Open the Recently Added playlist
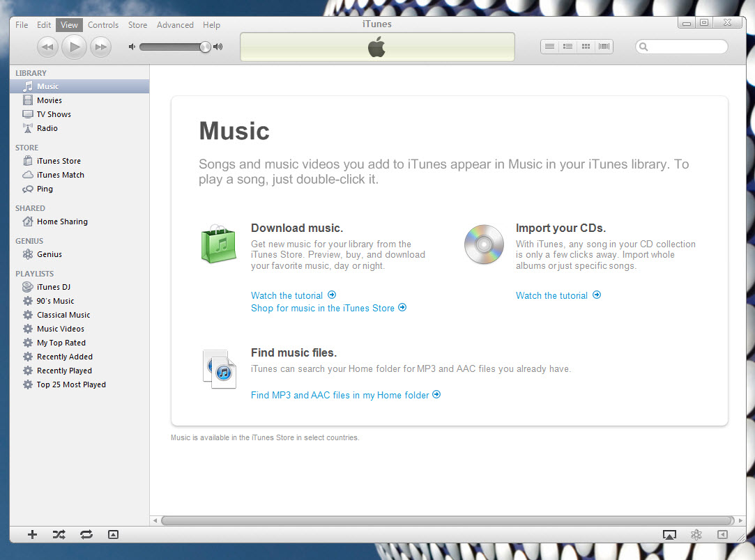 coord(79,357)
